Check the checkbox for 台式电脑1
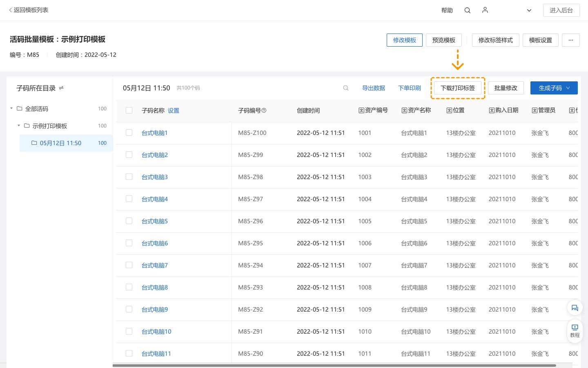Viewport: 588px width, 368px height. pyautogui.click(x=129, y=132)
